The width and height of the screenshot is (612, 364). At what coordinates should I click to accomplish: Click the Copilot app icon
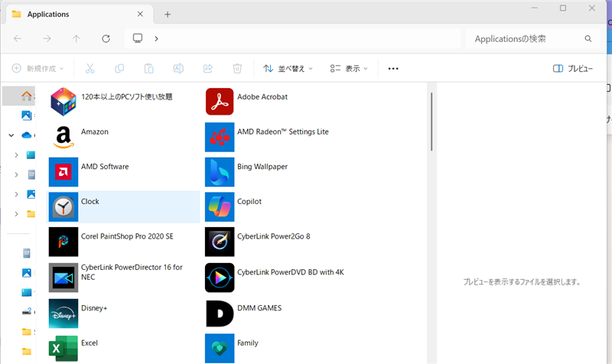(220, 206)
